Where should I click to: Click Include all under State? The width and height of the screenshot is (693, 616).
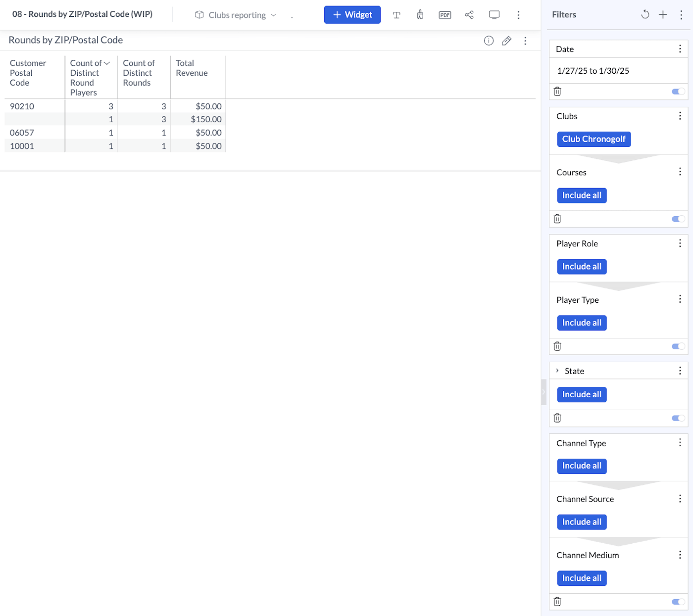pyautogui.click(x=582, y=394)
